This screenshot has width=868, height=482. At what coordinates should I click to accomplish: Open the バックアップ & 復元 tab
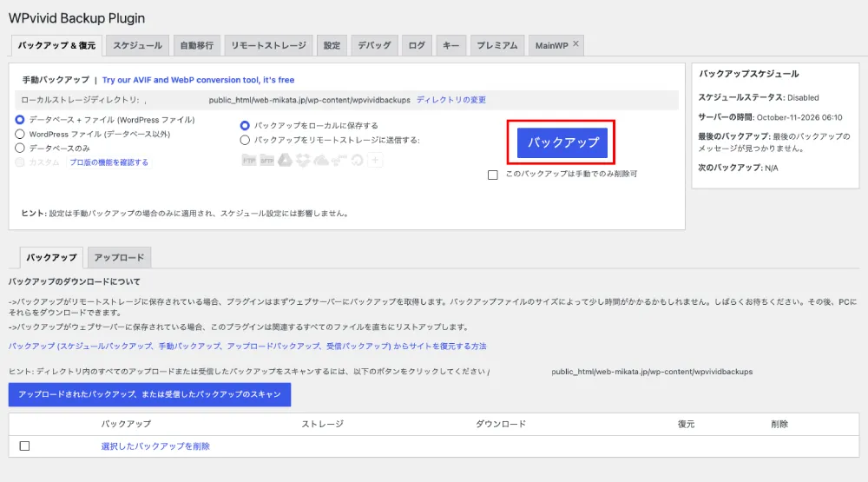pos(56,45)
